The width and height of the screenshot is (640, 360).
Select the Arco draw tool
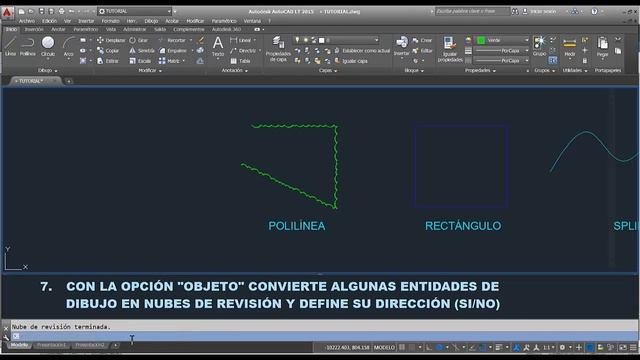pyautogui.click(x=69, y=47)
